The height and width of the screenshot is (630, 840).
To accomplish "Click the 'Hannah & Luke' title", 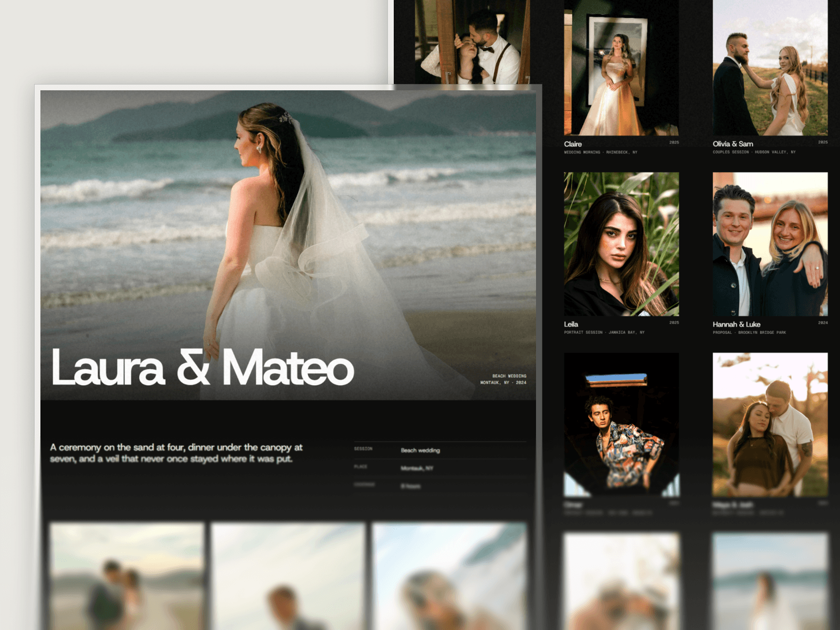I will (x=737, y=324).
